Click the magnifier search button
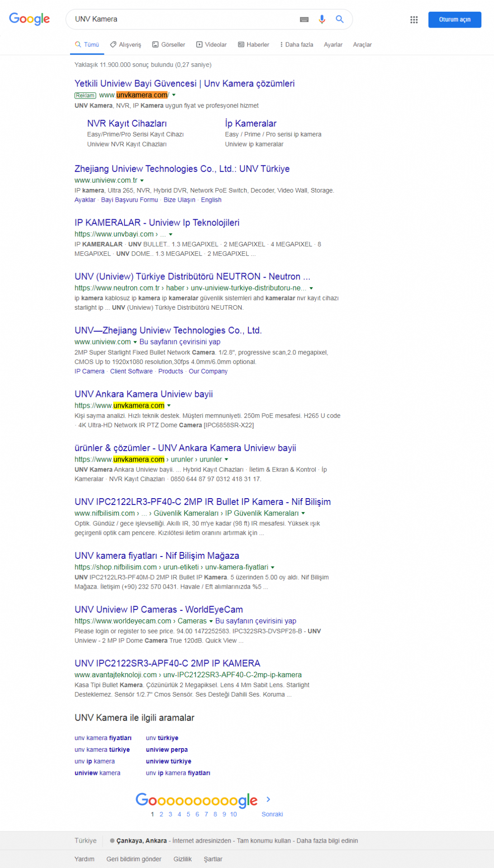The image size is (494, 868). 339,19
